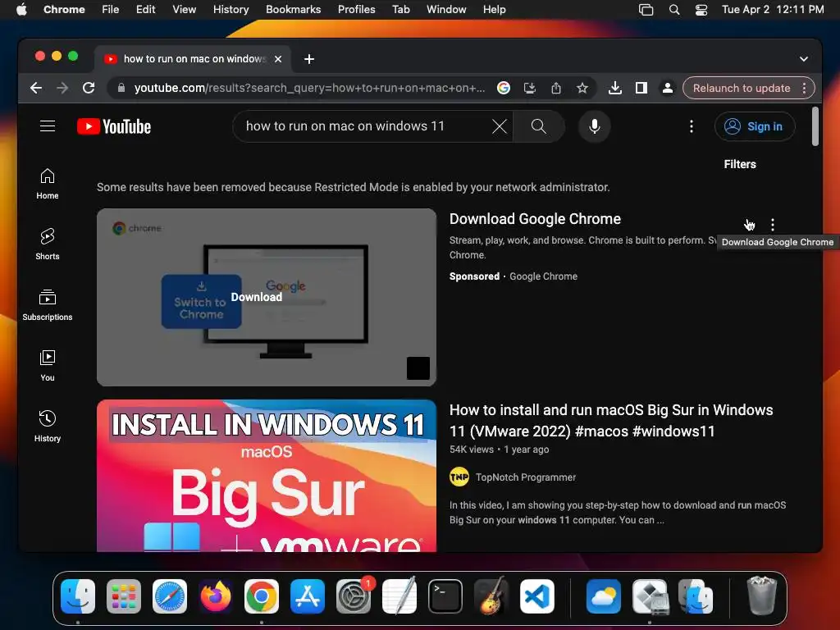Click the YouTube logo

(x=114, y=126)
